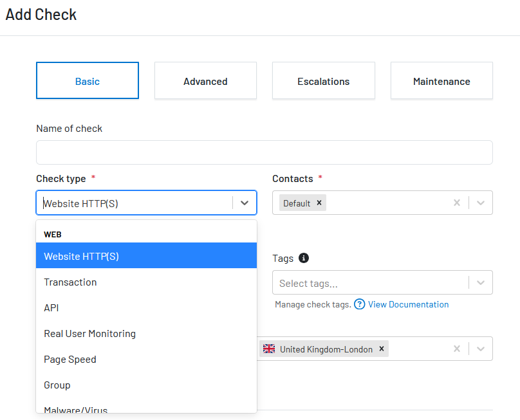This screenshot has width=520, height=420.
Task: Click the Tags info icon
Action: click(304, 258)
